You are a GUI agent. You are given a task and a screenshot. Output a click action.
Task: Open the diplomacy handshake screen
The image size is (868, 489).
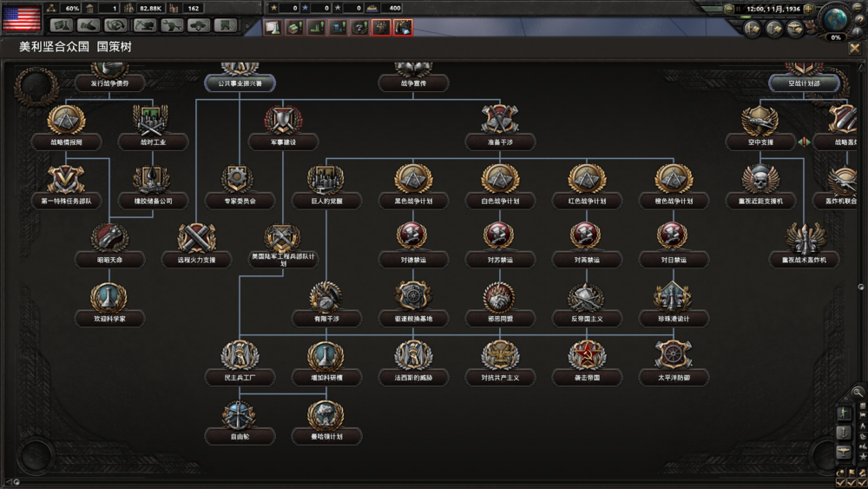(x=89, y=25)
